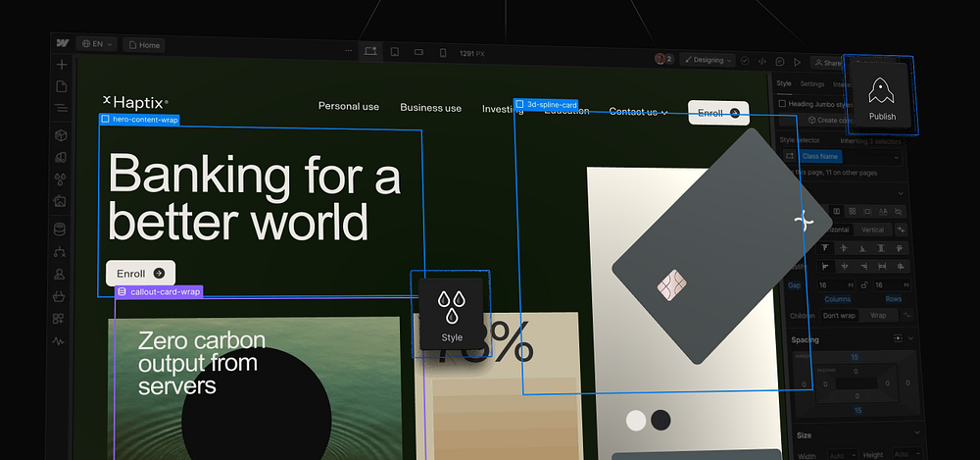The width and height of the screenshot is (980, 460).
Task: Open the Ecommerce basket icon
Action: (60, 296)
